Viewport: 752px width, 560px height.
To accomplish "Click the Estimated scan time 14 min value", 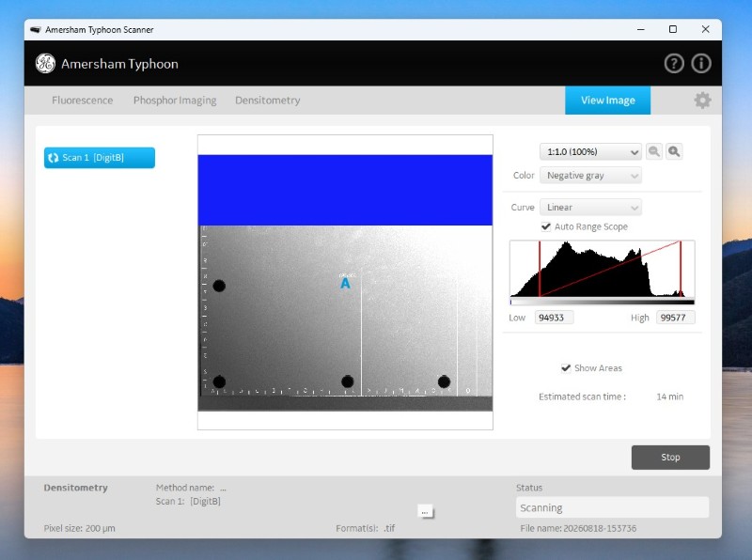I will (669, 397).
